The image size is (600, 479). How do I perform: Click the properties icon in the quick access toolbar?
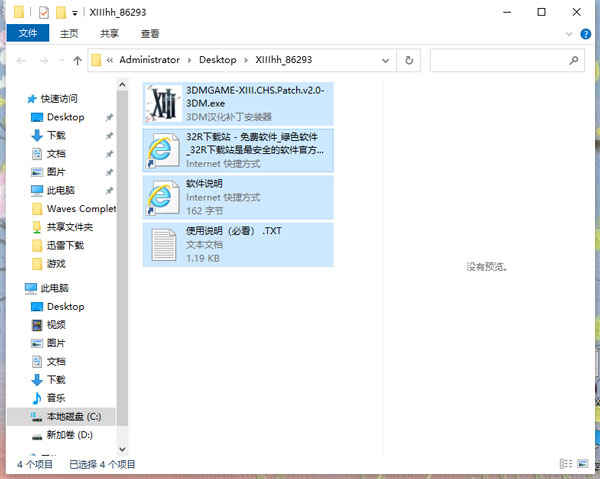pos(44,13)
